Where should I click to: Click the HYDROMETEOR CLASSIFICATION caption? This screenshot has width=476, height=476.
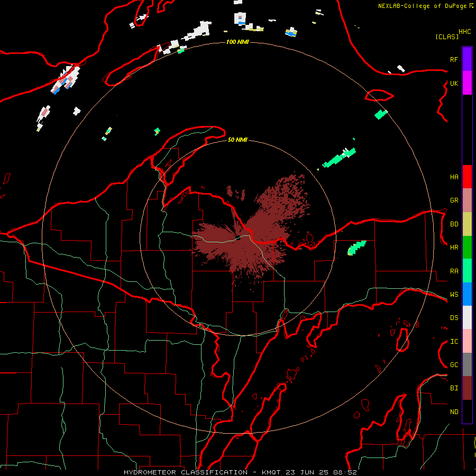186,472
